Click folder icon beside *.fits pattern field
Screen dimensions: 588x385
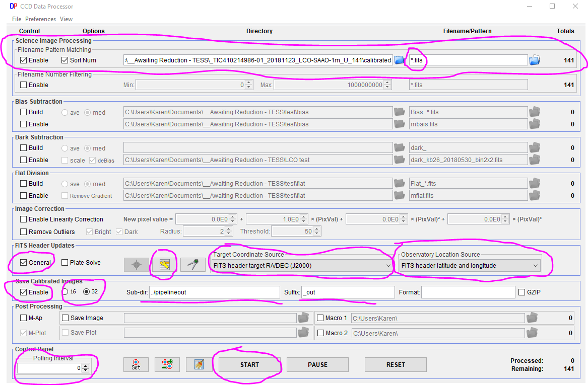[x=534, y=60]
